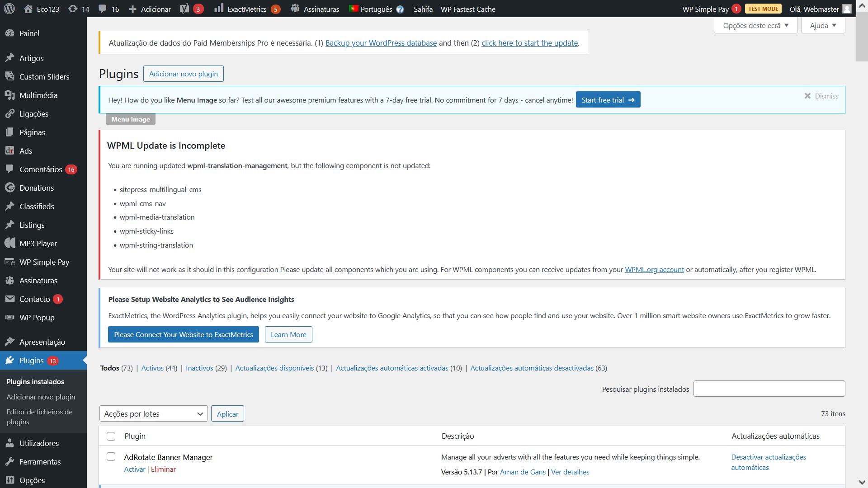Screen dimensions: 868x488
Task: Filter by Actualizações disponíveis
Action: click(x=274, y=368)
